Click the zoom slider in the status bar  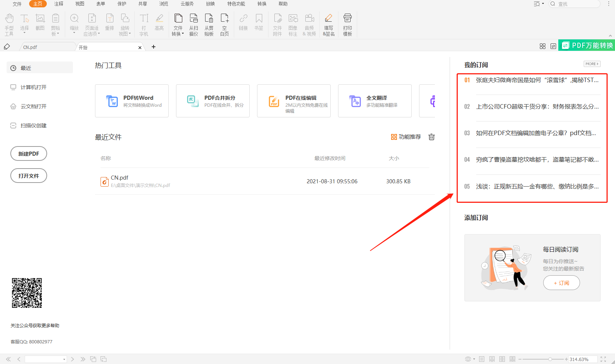[550, 359]
